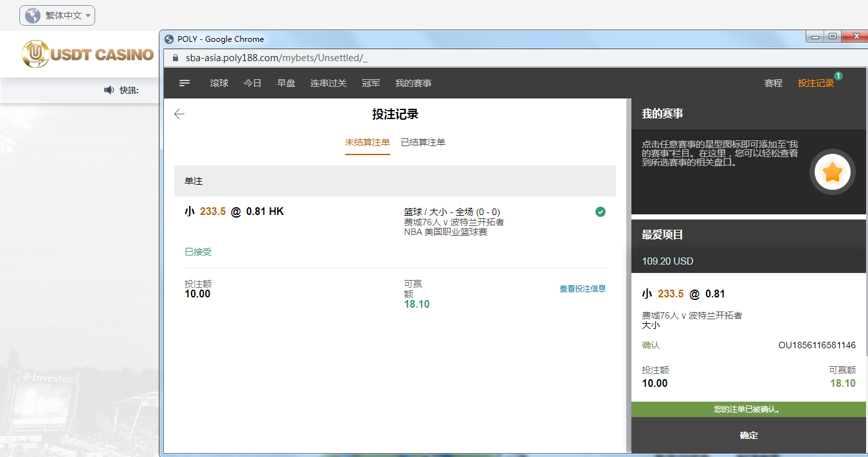Click the 最爱项目 panel header
The width and height of the screenshot is (868, 457).
point(749,235)
